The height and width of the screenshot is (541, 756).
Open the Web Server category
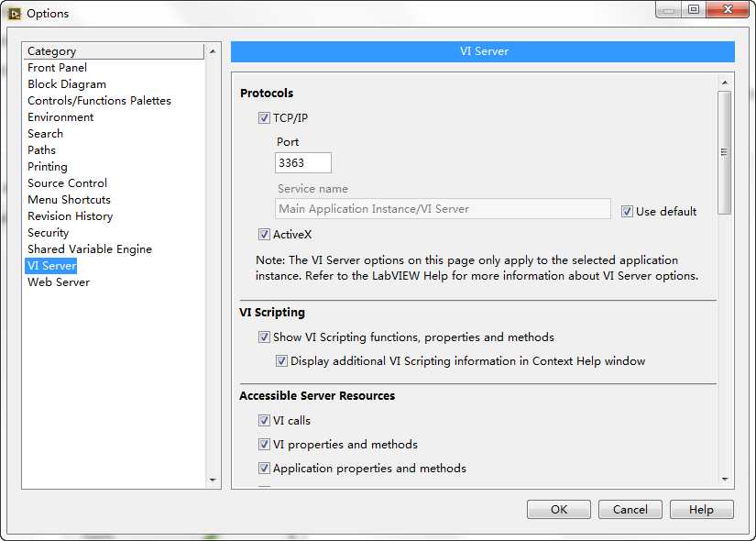coord(59,282)
